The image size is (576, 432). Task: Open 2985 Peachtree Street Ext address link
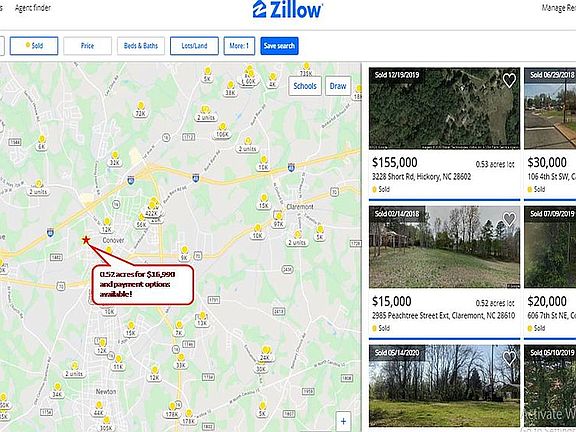coord(443,315)
